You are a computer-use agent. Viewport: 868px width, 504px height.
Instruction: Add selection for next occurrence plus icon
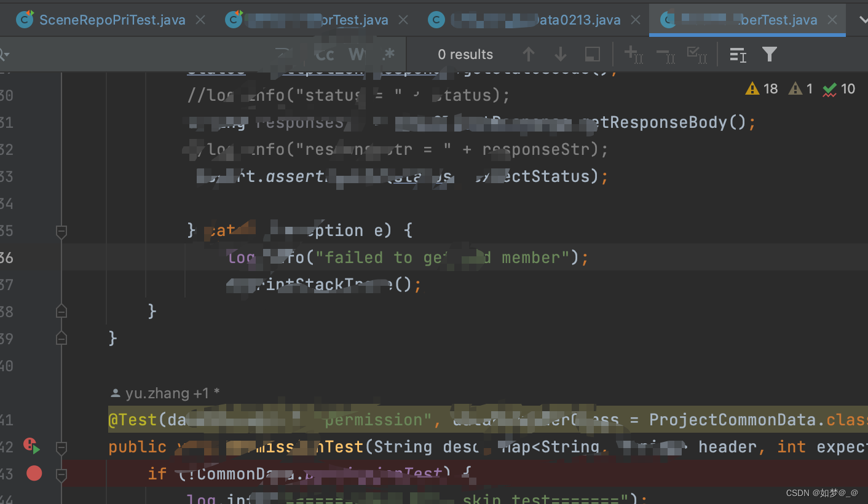[633, 55]
